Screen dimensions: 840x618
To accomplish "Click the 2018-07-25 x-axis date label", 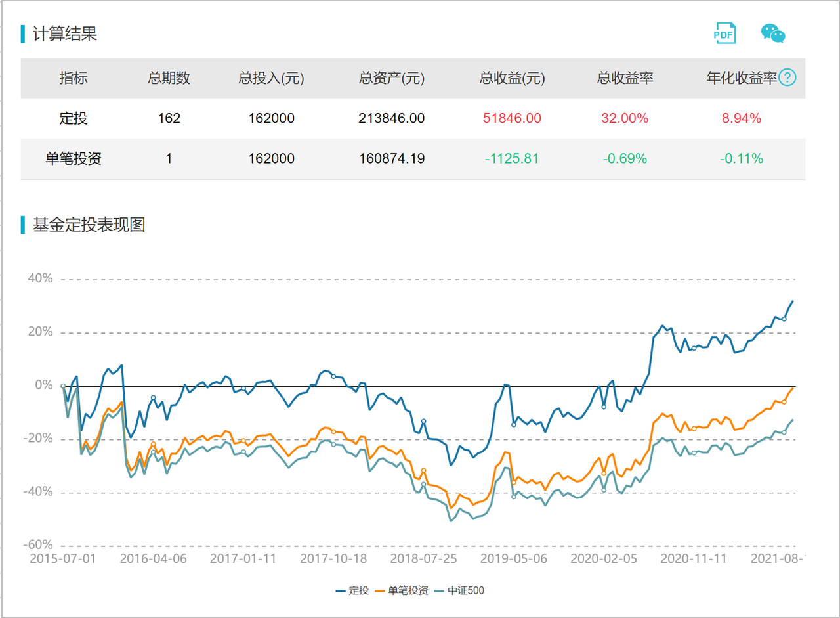I will [x=423, y=558].
